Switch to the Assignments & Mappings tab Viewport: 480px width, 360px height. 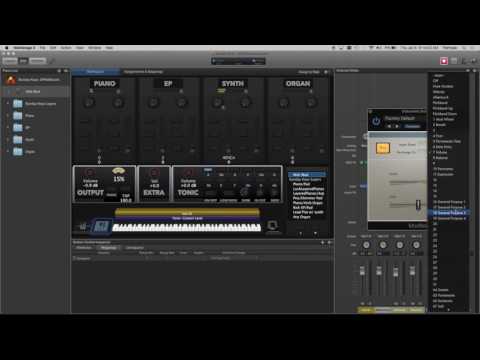(x=143, y=72)
